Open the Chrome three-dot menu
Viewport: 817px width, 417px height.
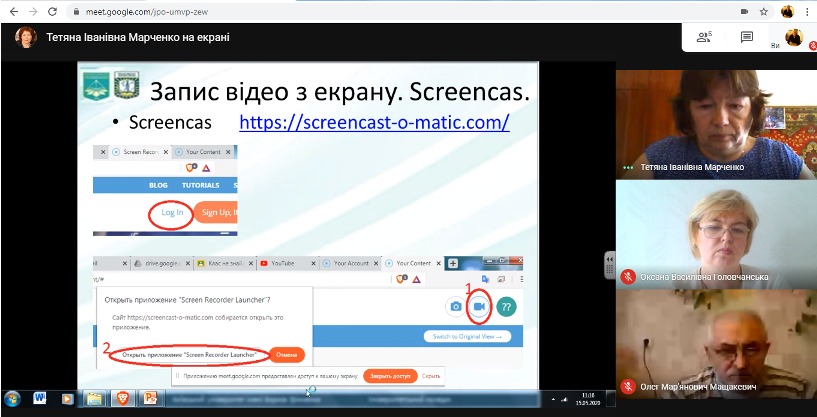pyautogui.click(x=807, y=11)
